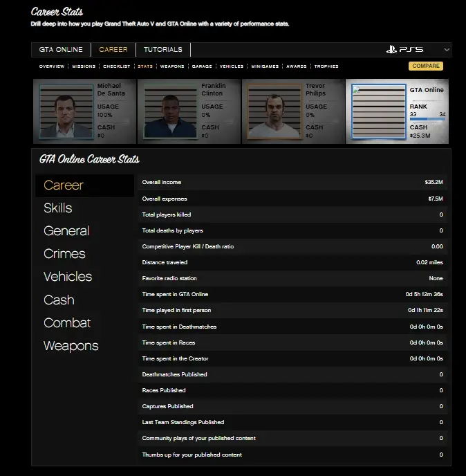This screenshot has width=466, height=476.
Task: Click the None radio station value
Action: point(436,278)
